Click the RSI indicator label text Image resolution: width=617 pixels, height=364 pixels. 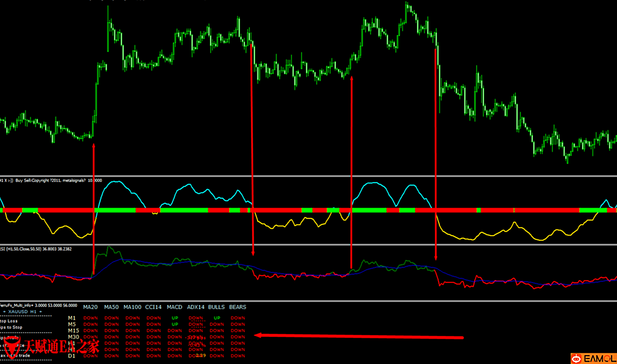[36, 249]
